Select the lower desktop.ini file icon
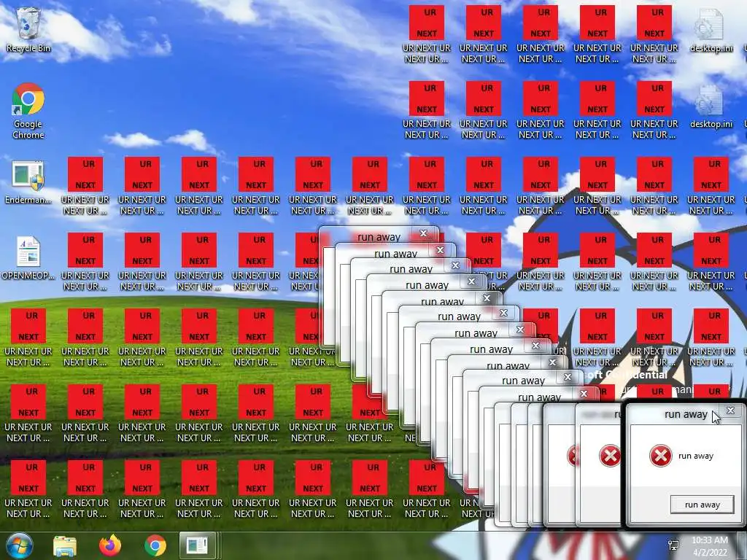Screen dimensions: 747x560 pyautogui.click(x=711, y=106)
